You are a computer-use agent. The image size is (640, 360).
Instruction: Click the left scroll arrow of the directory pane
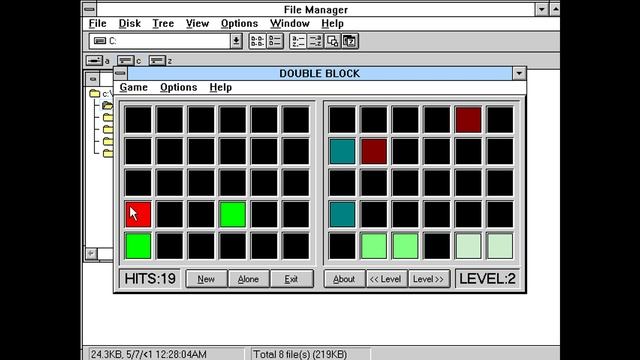click(91, 253)
